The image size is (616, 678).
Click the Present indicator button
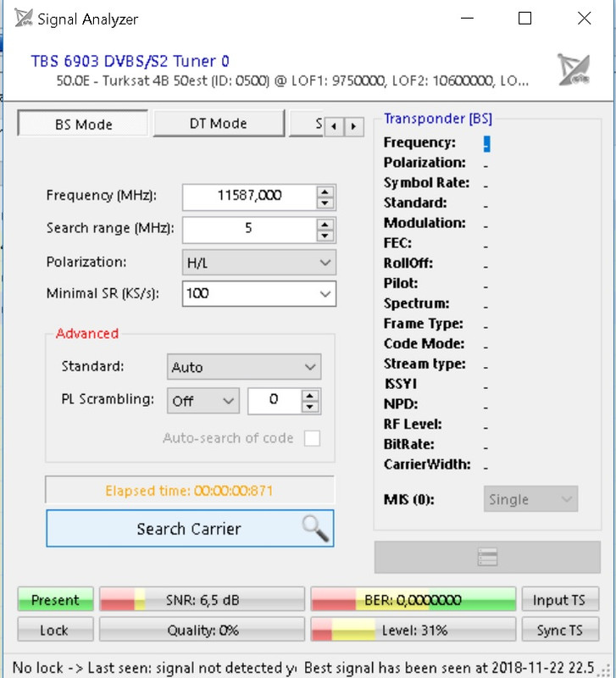click(55, 599)
